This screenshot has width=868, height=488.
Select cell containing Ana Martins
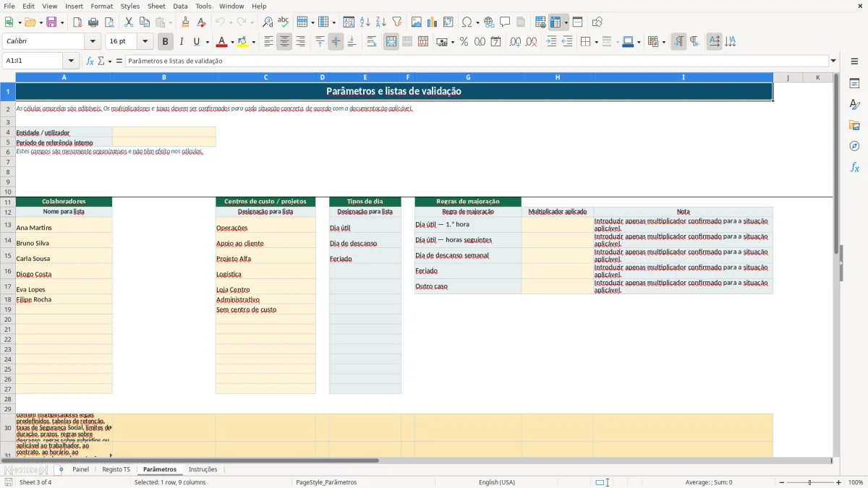tap(64, 225)
